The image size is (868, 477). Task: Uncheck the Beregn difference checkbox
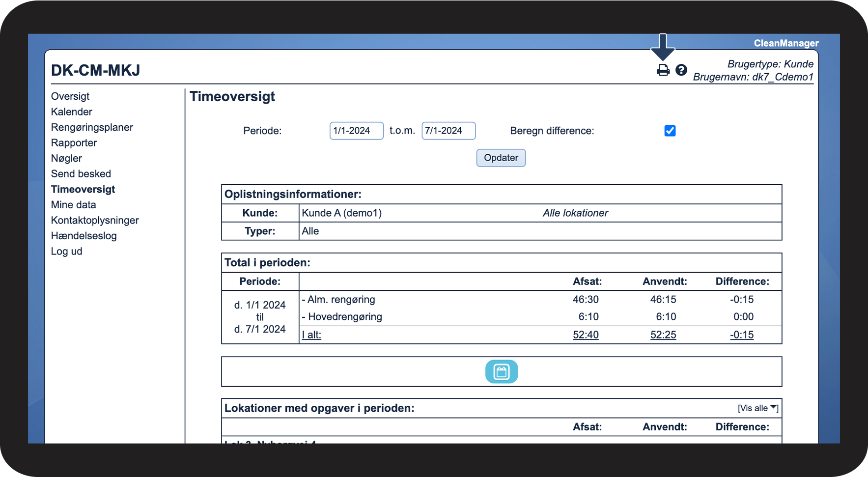point(670,131)
